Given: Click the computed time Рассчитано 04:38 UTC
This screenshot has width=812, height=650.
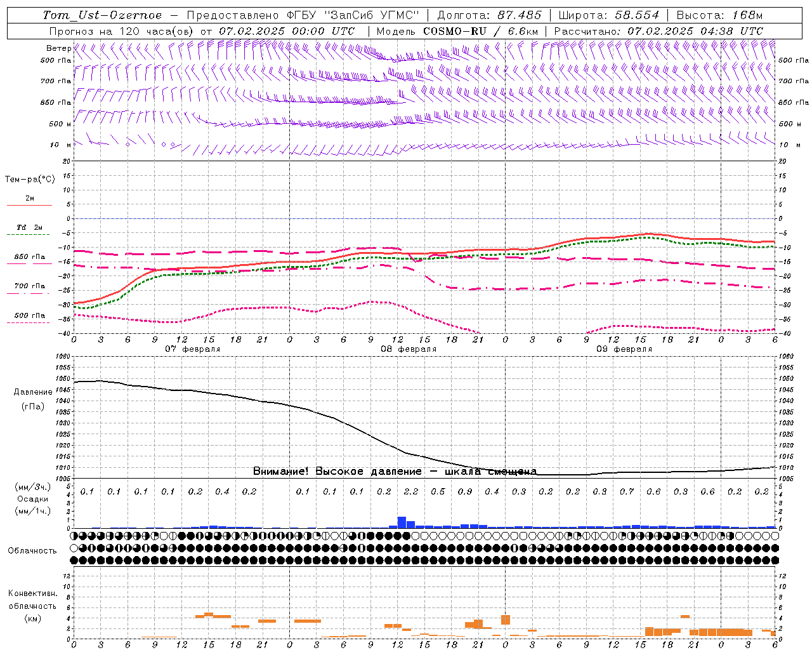Looking at the screenshot, I should (x=658, y=31).
